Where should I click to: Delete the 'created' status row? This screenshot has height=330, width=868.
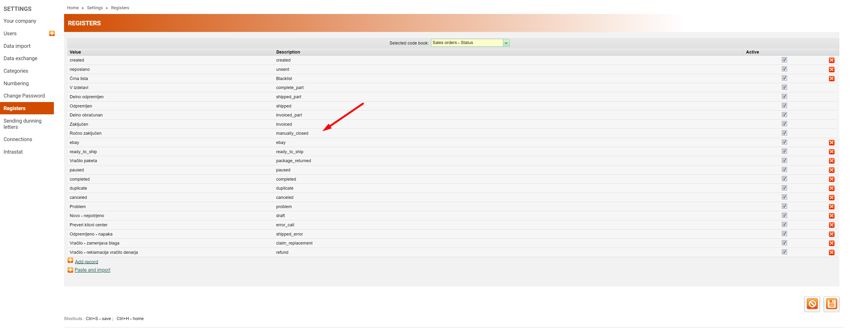(831, 60)
